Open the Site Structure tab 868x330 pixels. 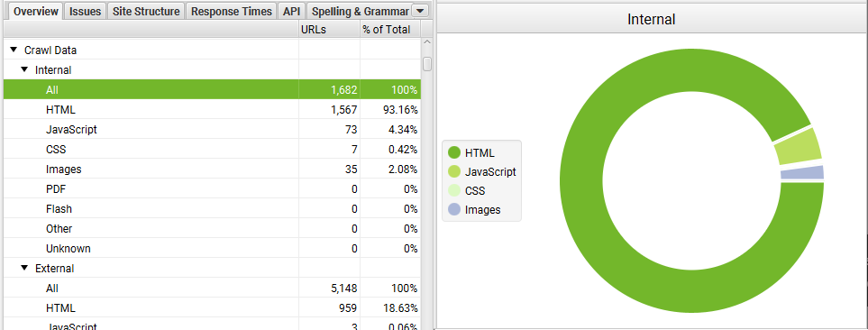coord(146,12)
